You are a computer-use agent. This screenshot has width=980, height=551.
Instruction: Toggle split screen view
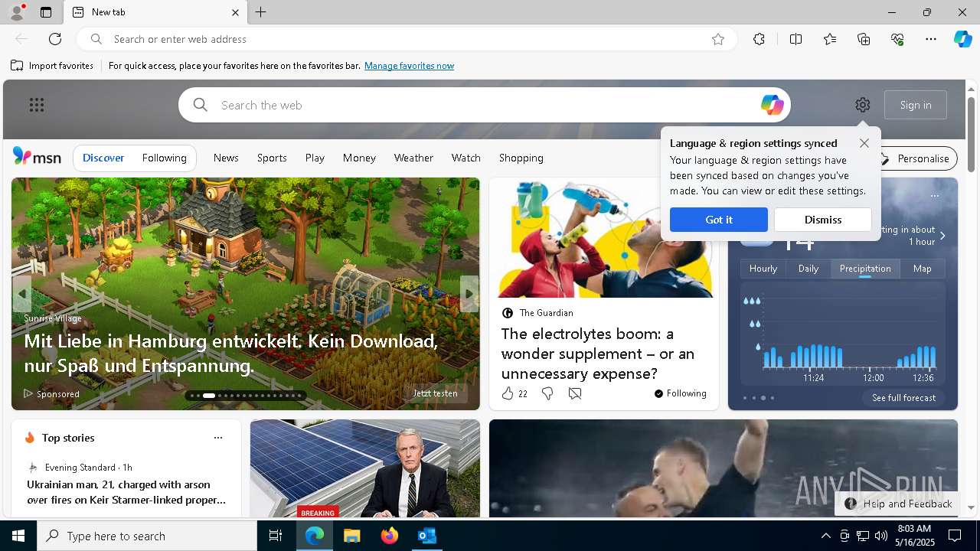[x=795, y=39]
